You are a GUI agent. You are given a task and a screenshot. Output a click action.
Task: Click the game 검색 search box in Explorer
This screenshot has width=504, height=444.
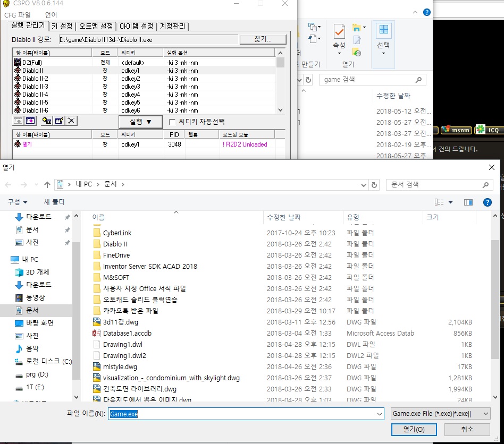373,80
